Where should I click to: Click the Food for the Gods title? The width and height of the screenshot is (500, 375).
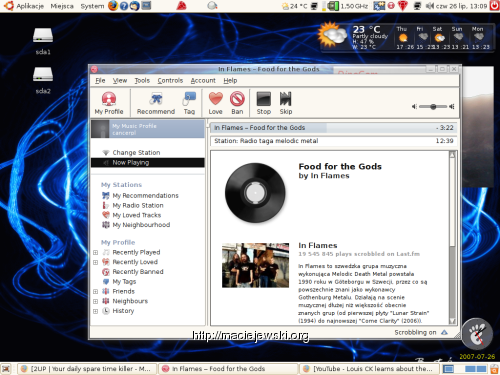[340, 166]
